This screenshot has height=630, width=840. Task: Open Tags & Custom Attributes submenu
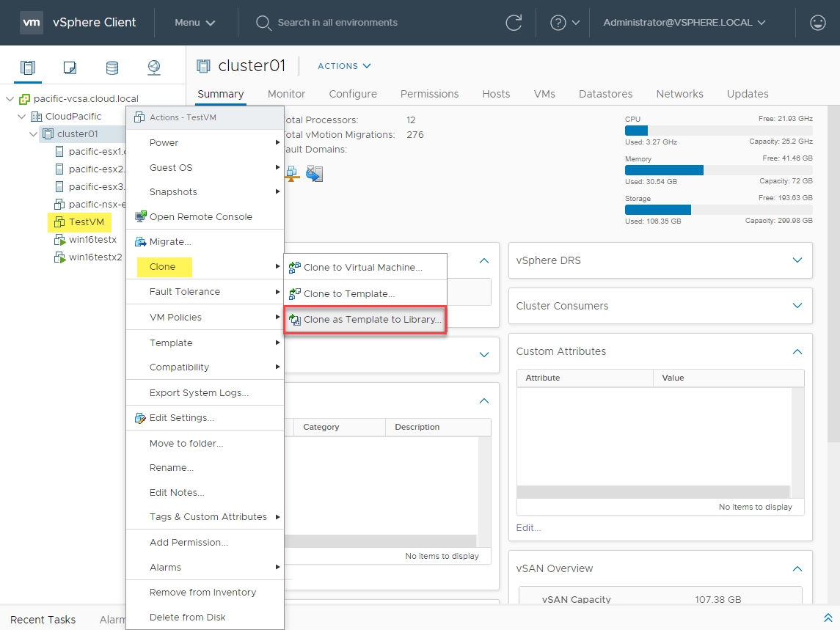click(x=205, y=516)
